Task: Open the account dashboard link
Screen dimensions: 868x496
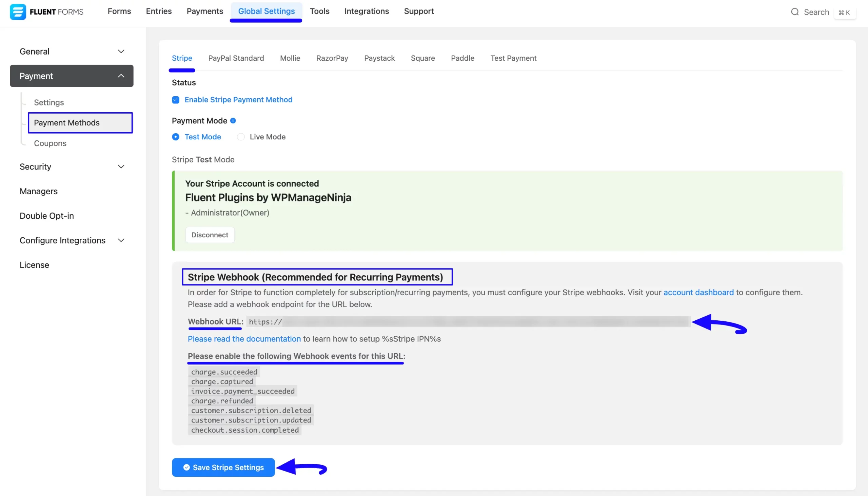Action: (x=698, y=293)
